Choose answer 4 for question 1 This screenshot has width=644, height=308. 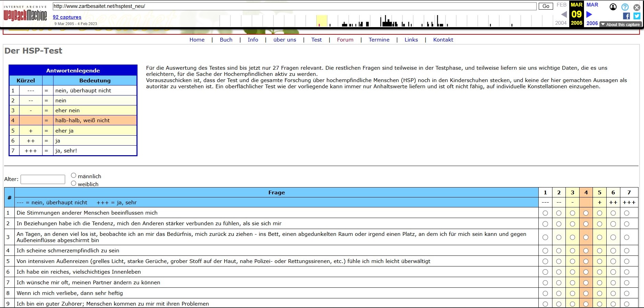(x=586, y=213)
